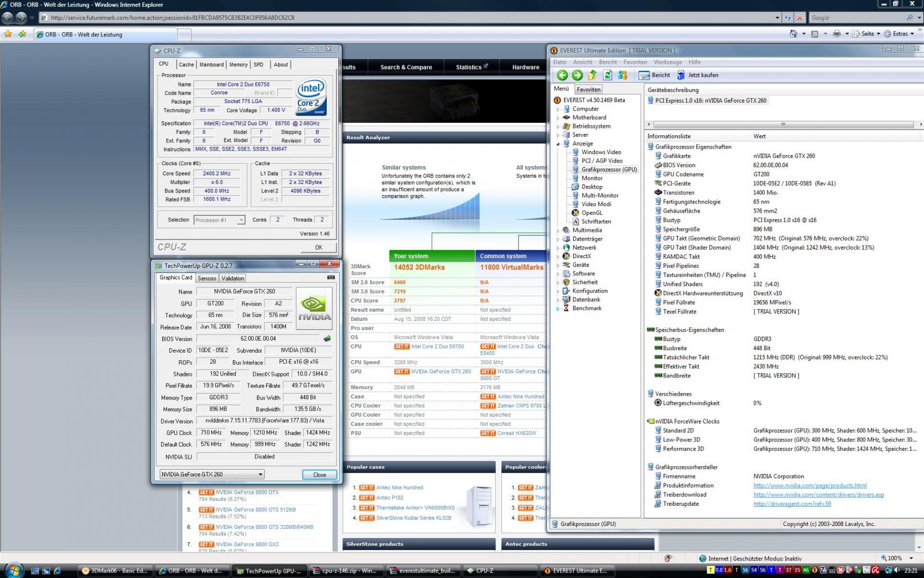The width and height of the screenshot is (924, 578).
Task: Click Jetzt kaufen in EVEREST toolbar
Action: 697,75
